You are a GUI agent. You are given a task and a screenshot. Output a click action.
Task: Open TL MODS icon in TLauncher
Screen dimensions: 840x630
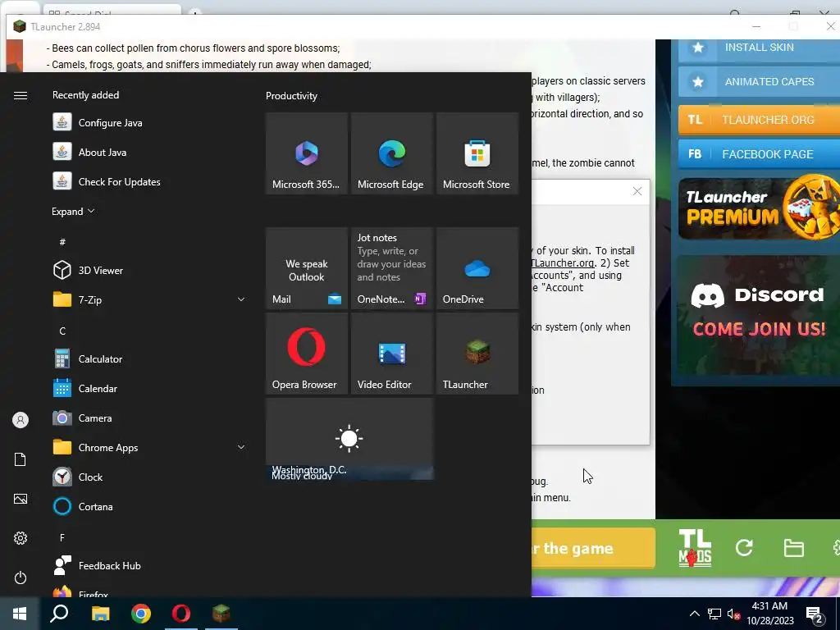(x=695, y=548)
